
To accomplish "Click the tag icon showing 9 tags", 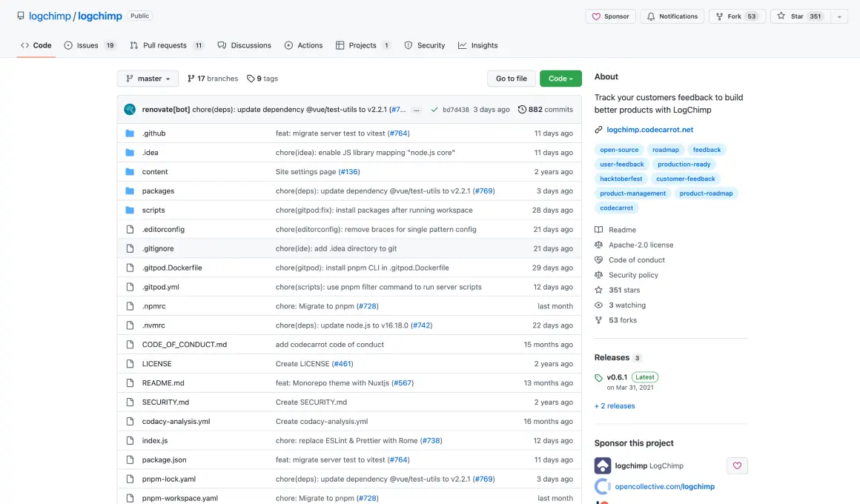I will [250, 78].
